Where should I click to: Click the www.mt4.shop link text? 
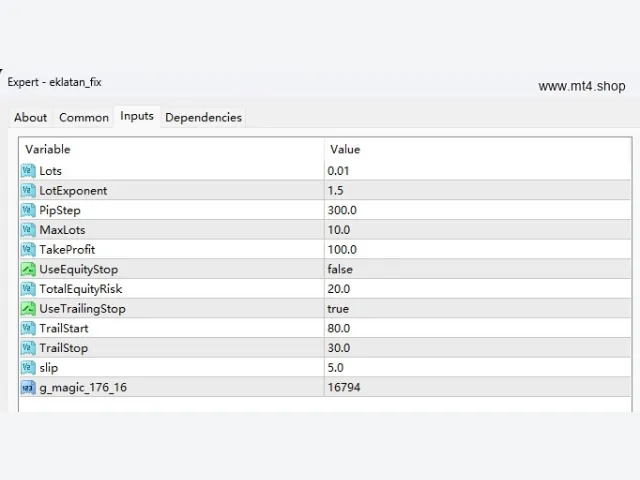(x=582, y=86)
